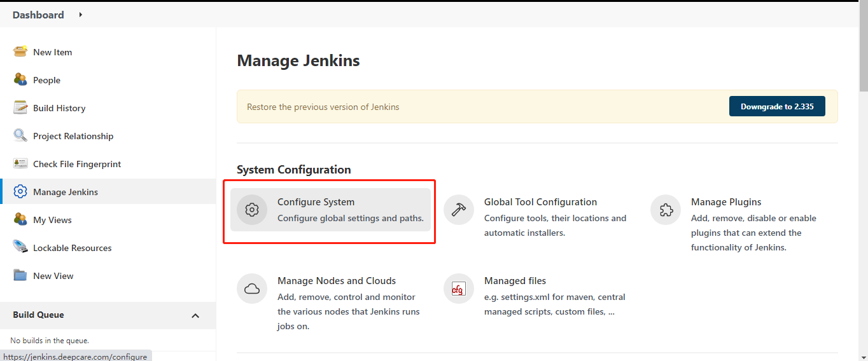This screenshot has height=361, width=868.
Task: Click the Lockable Resources icon
Action: pyautogui.click(x=20, y=247)
